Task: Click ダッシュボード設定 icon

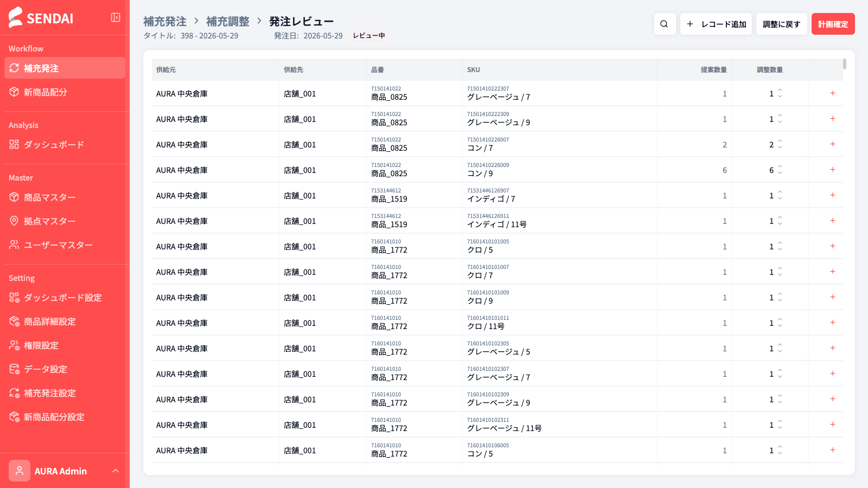Action: tap(14, 297)
